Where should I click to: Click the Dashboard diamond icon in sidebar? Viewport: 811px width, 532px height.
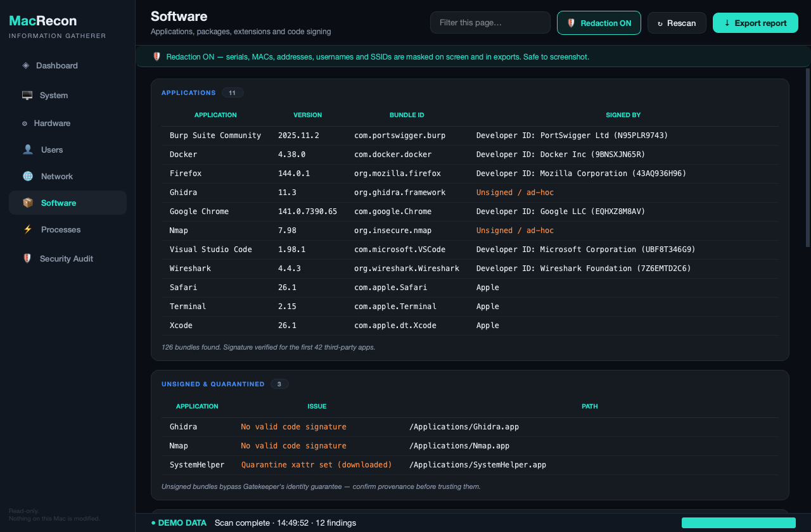pos(25,65)
